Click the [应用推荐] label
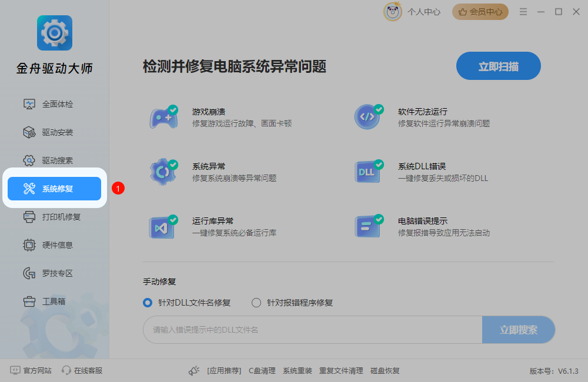Image resolution: width=588 pixels, height=382 pixels. [x=224, y=370]
